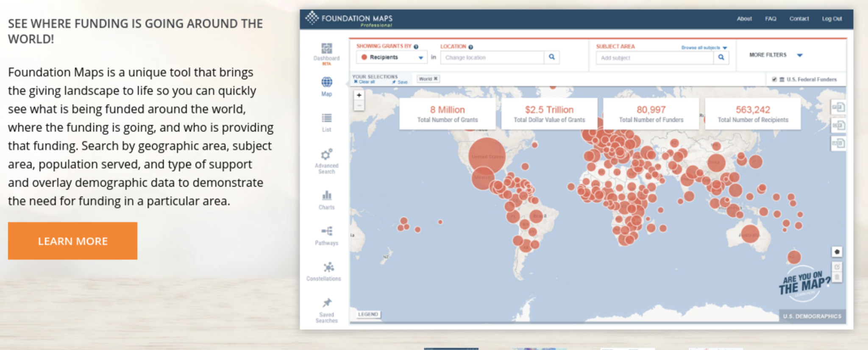Open Advanced Search gear icon
Screen dimensions: 868x350
point(326,154)
